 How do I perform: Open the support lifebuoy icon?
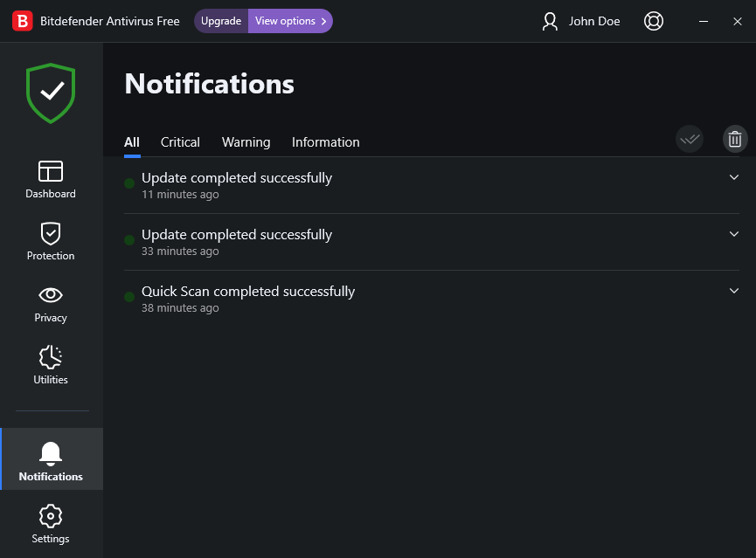point(654,21)
